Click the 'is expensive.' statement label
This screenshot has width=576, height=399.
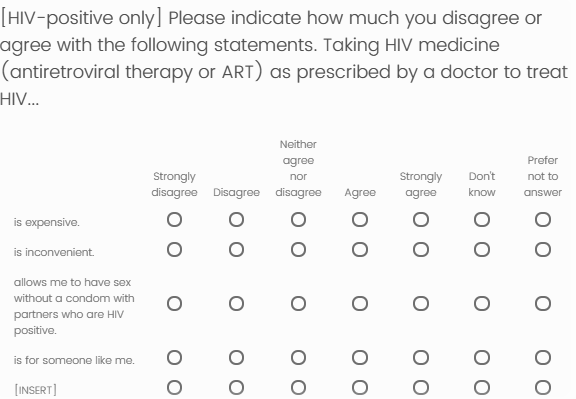47,223
